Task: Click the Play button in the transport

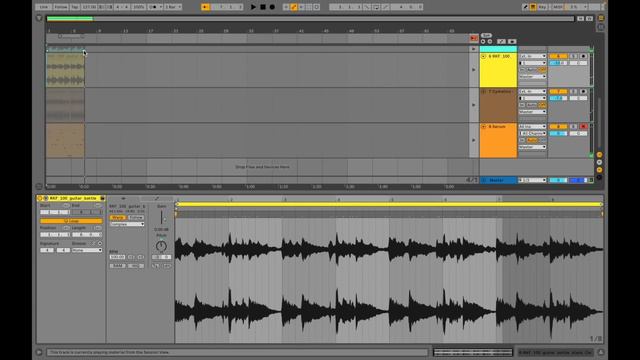Action: (253, 7)
